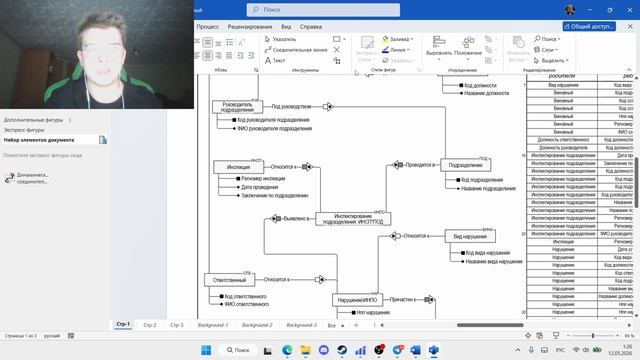Click the Инспекция entity box in diagram
This screenshot has width=640, height=360.
(238, 167)
